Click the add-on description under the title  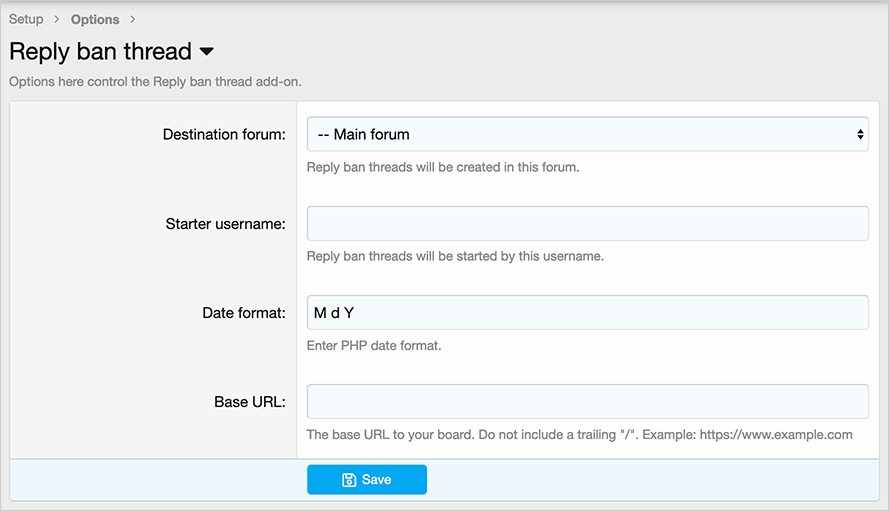tap(155, 81)
